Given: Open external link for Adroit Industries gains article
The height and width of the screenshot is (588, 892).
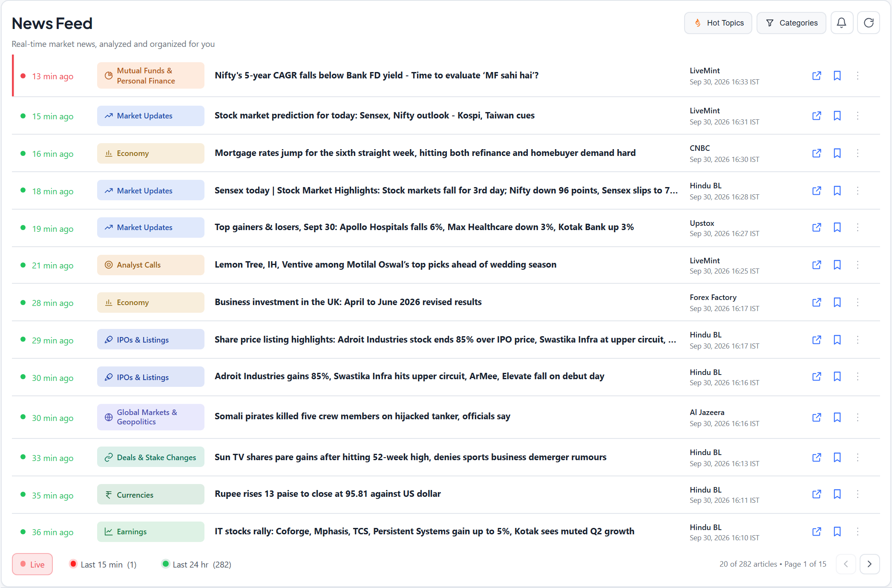Looking at the screenshot, I should (817, 377).
